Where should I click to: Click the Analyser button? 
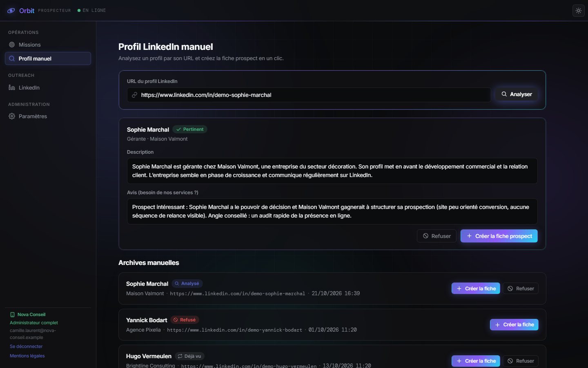tap(517, 94)
